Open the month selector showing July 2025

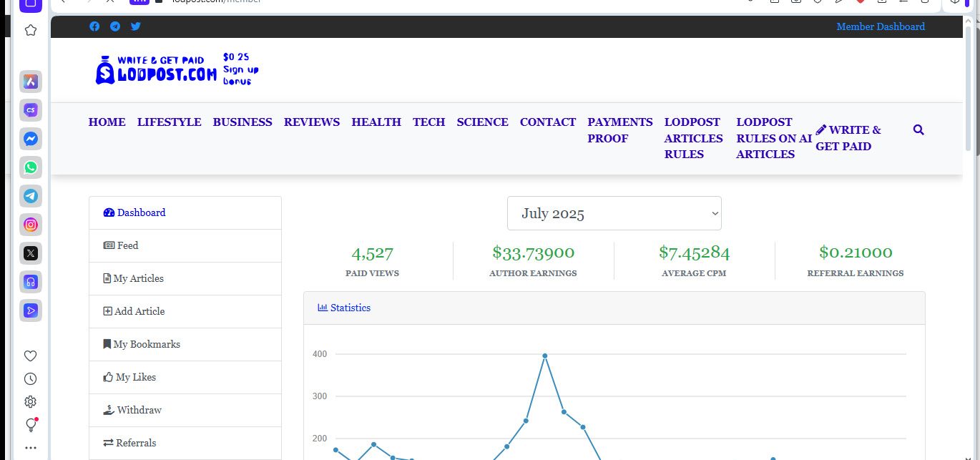click(614, 213)
